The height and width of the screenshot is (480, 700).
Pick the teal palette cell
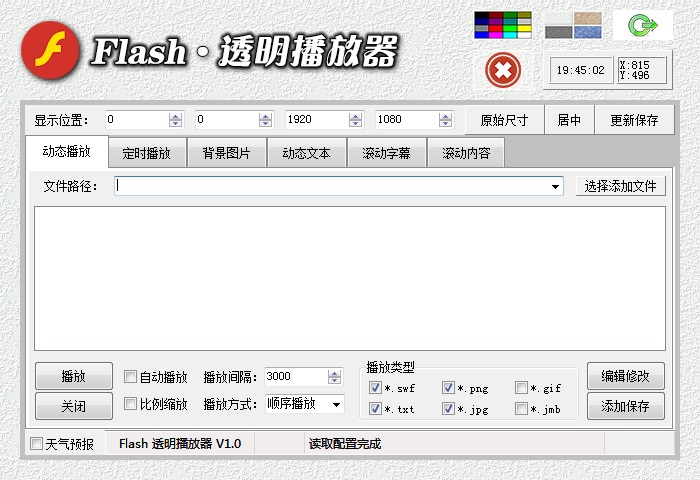point(510,21)
